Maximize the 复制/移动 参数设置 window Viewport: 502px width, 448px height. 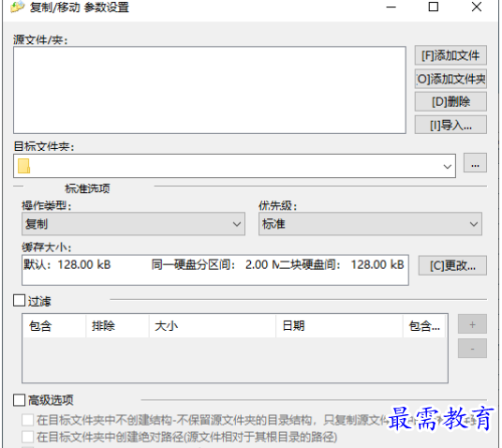[434, 7]
